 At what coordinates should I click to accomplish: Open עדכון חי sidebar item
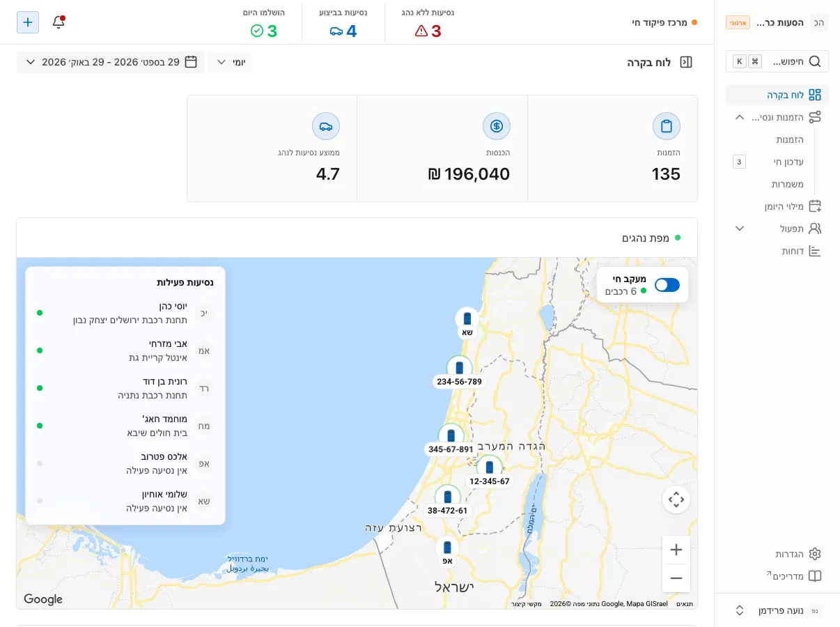789,162
